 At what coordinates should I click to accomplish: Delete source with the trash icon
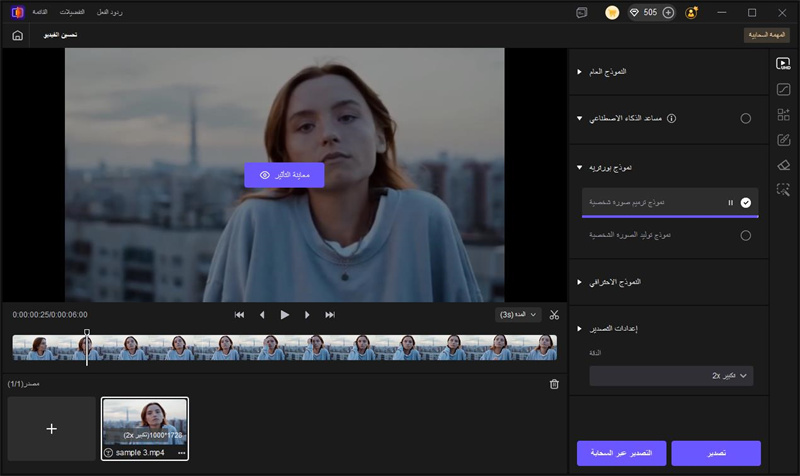[x=555, y=383]
